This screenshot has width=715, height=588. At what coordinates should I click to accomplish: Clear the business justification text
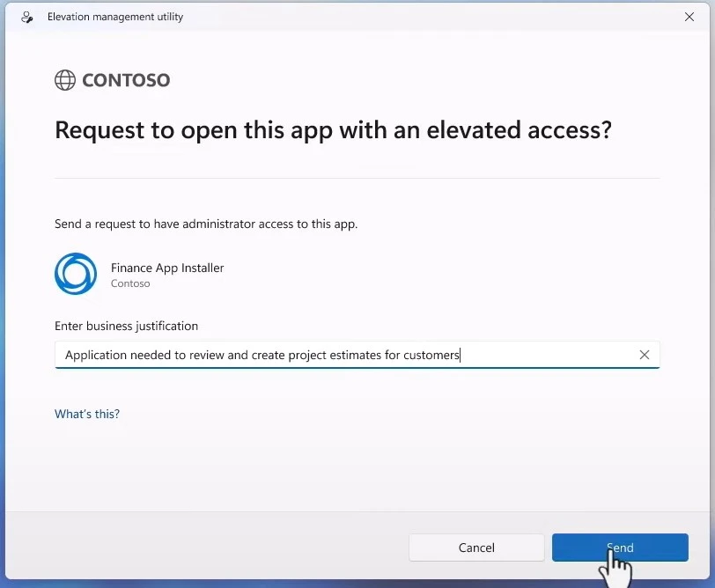click(x=644, y=355)
